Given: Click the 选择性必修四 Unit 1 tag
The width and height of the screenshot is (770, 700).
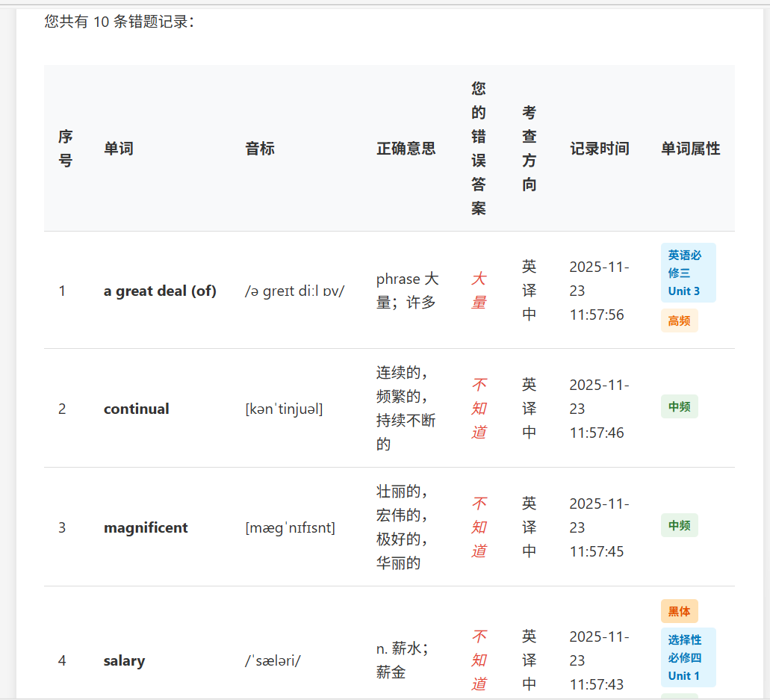Looking at the screenshot, I should coord(688,657).
